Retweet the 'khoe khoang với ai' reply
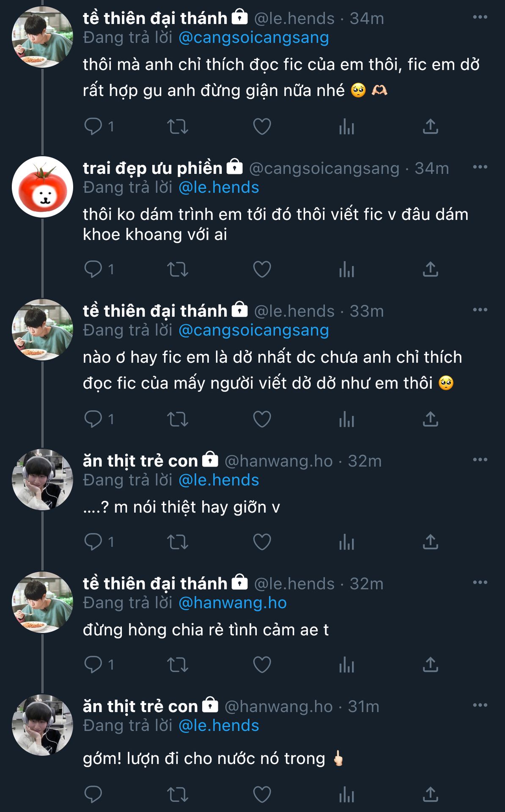 coord(177,269)
